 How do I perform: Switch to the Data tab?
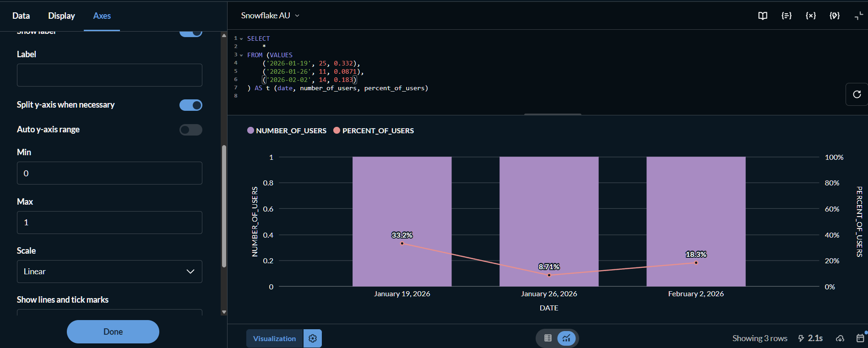tap(21, 16)
